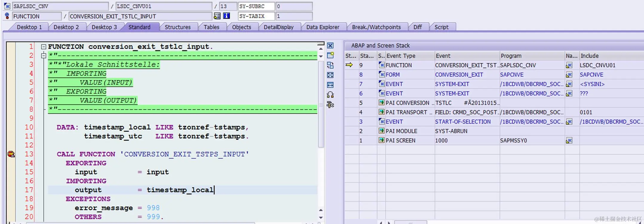This screenshot has height=224, width=644.
Task: Click the yellow current stack arrow indicator
Action: click(349, 65)
